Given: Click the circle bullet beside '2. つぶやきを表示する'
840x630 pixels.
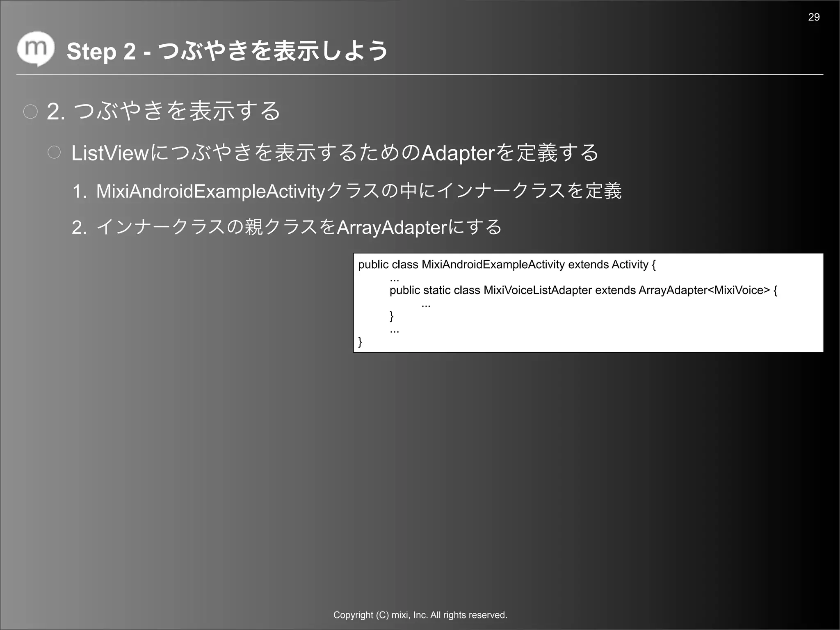Looking at the screenshot, I should [31, 112].
